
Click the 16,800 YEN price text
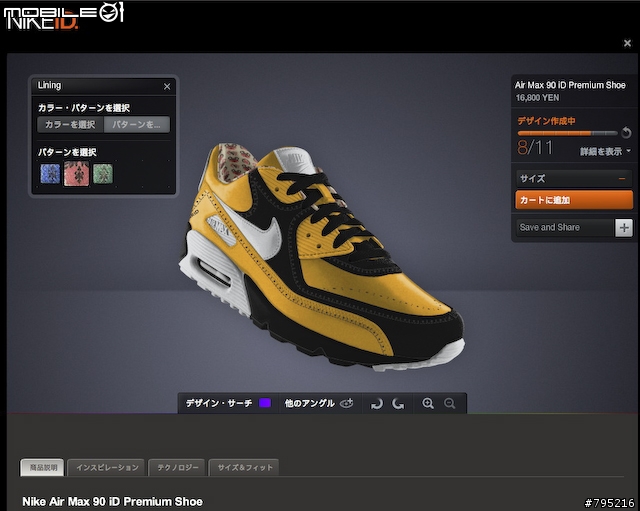[x=538, y=98]
